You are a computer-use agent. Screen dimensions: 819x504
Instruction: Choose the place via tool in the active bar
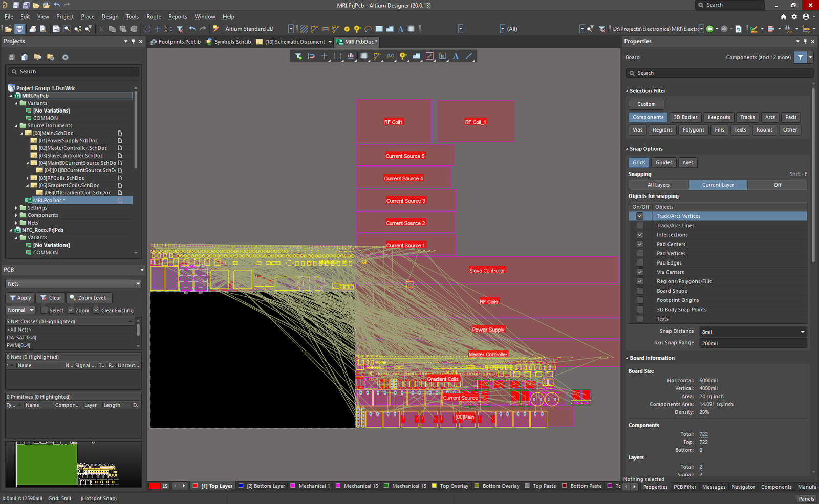[x=403, y=56]
